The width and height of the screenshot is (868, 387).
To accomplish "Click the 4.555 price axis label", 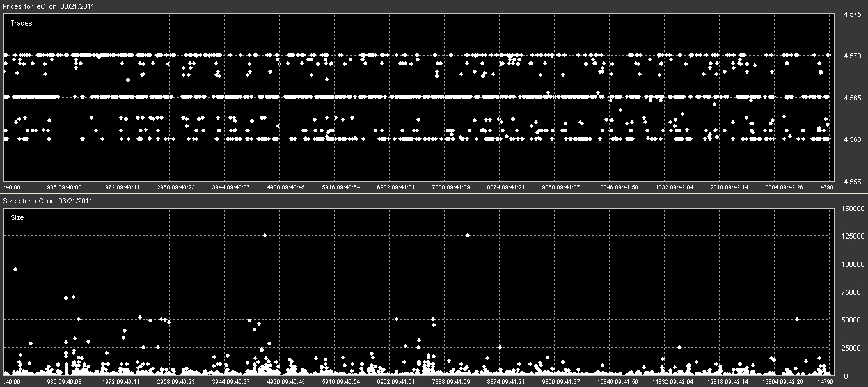I will tap(851, 182).
